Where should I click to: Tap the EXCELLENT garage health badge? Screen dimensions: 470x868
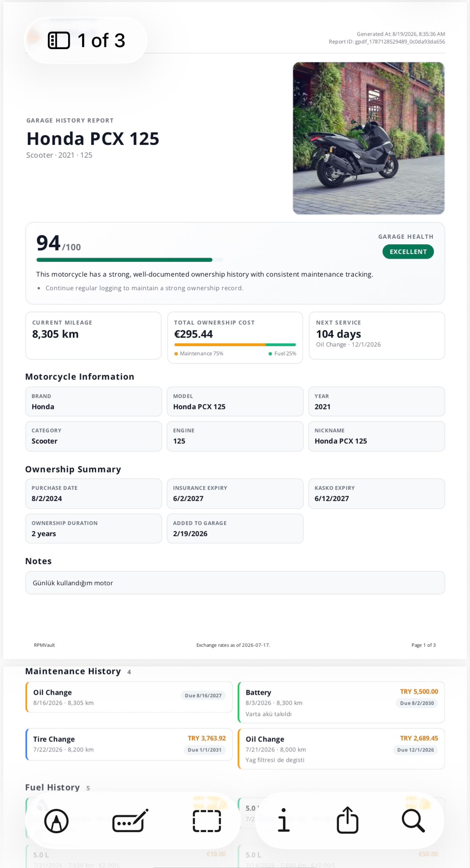click(408, 252)
